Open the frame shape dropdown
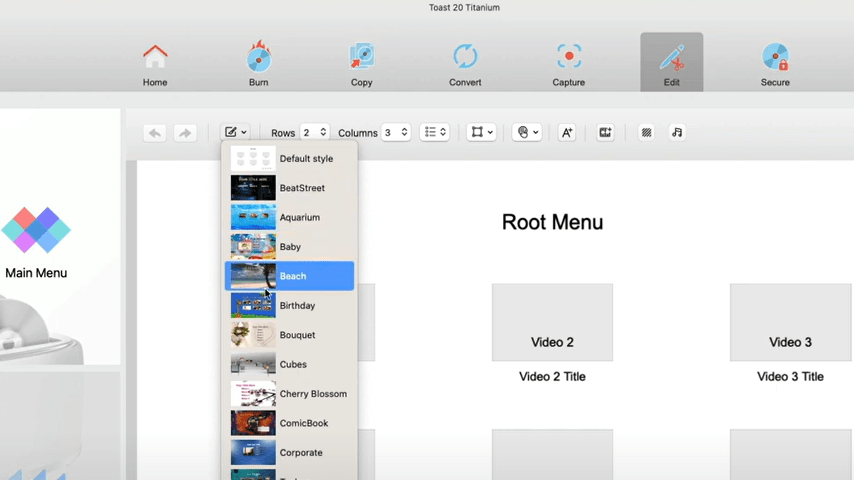854x480 pixels. 481,132
